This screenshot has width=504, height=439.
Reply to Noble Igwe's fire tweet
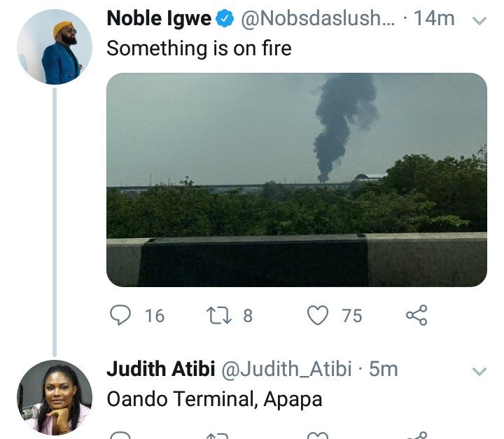120,315
